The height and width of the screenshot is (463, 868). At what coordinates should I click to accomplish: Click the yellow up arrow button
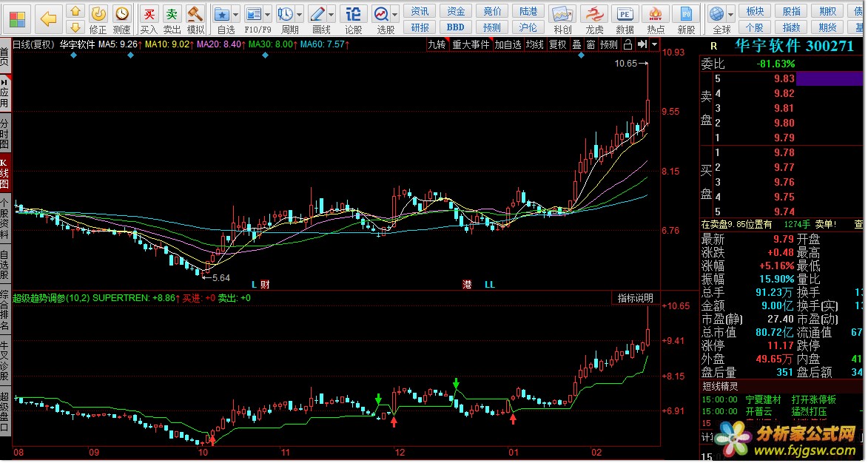tap(75, 11)
